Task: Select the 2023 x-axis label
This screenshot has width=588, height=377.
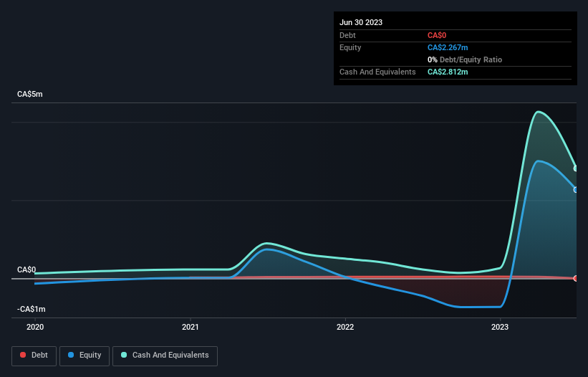Action: [x=500, y=327]
